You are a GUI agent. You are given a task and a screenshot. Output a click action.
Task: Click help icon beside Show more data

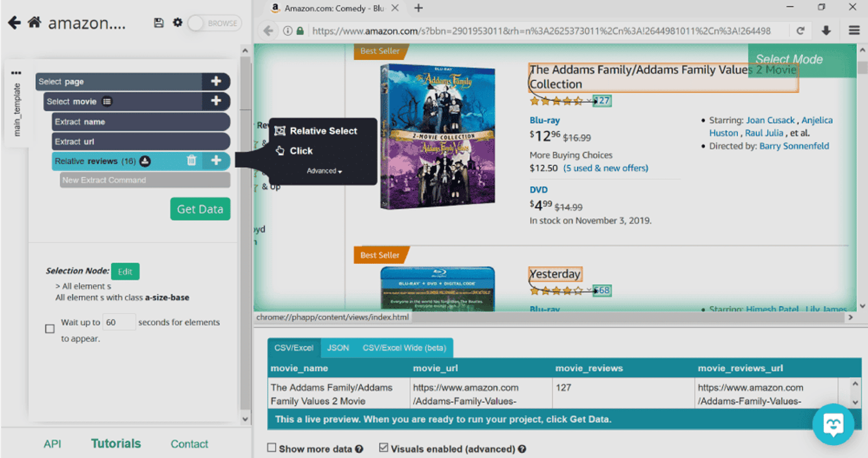click(x=359, y=449)
